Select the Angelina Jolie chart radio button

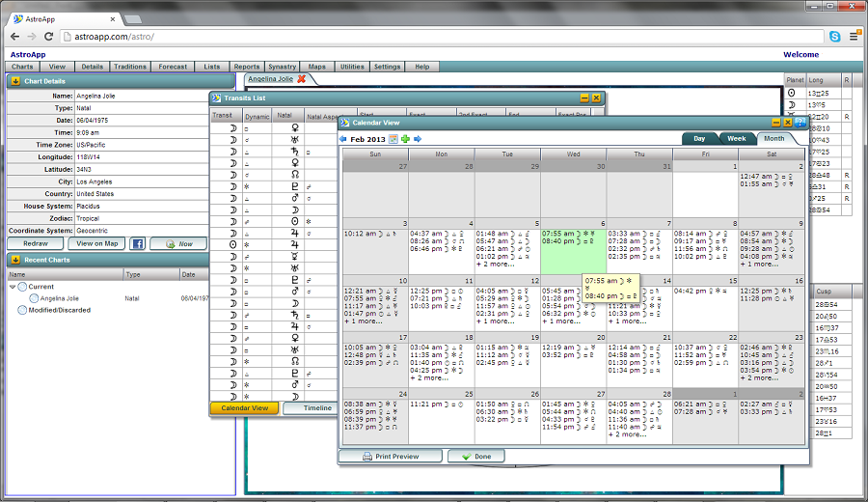(34, 298)
